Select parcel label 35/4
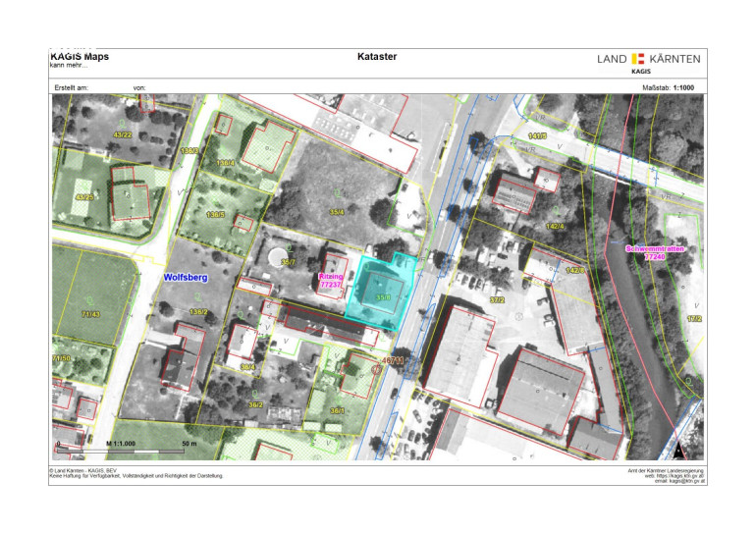 [336, 210]
